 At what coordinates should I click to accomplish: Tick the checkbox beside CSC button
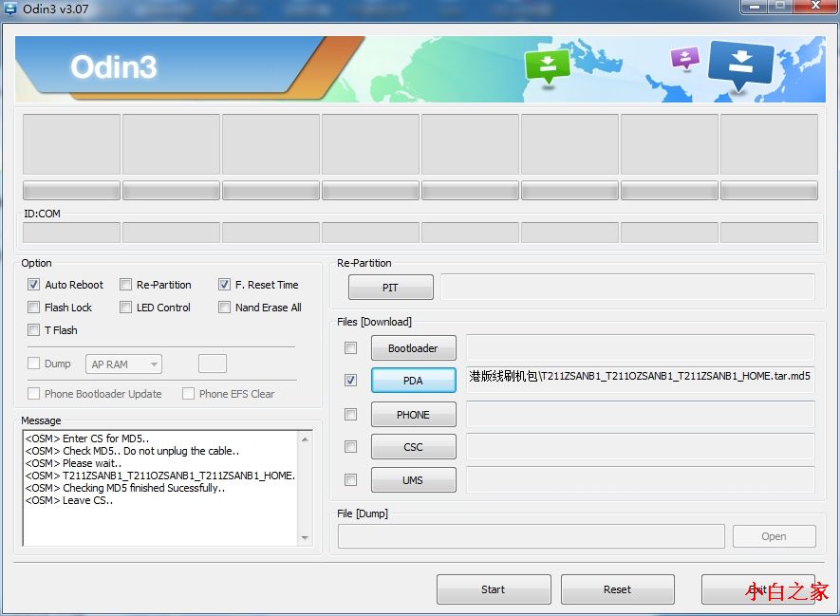coord(351,446)
